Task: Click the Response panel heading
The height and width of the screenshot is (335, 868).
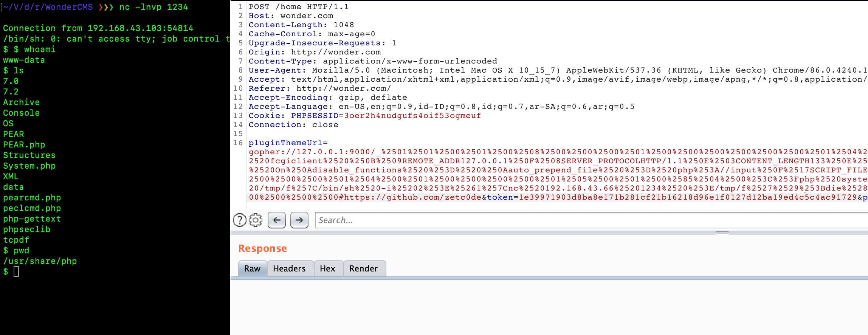Action: click(263, 248)
